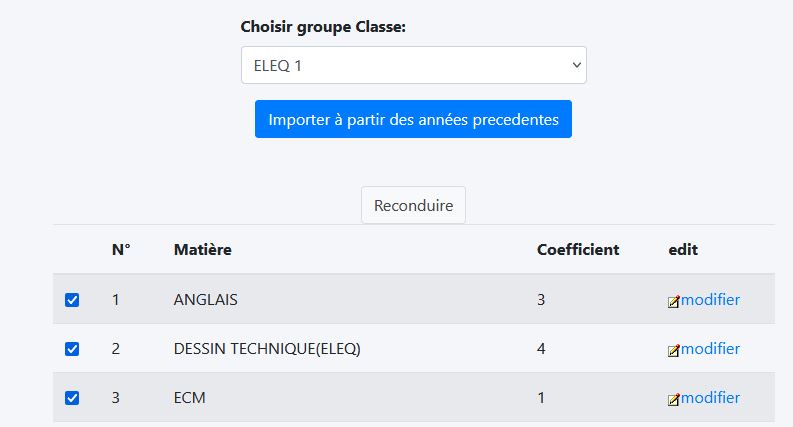This screenshot has width=793, height=427.
Task: Click the modifier text link for ECM
Action: [x=710, y=397]
